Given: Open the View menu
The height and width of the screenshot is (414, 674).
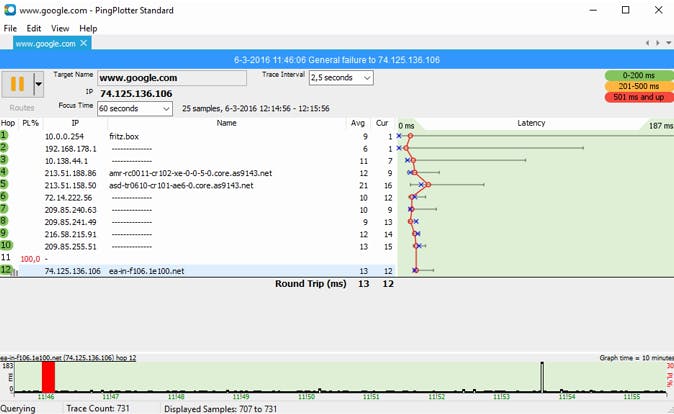Looking at the screenshot, I should 60,28.
